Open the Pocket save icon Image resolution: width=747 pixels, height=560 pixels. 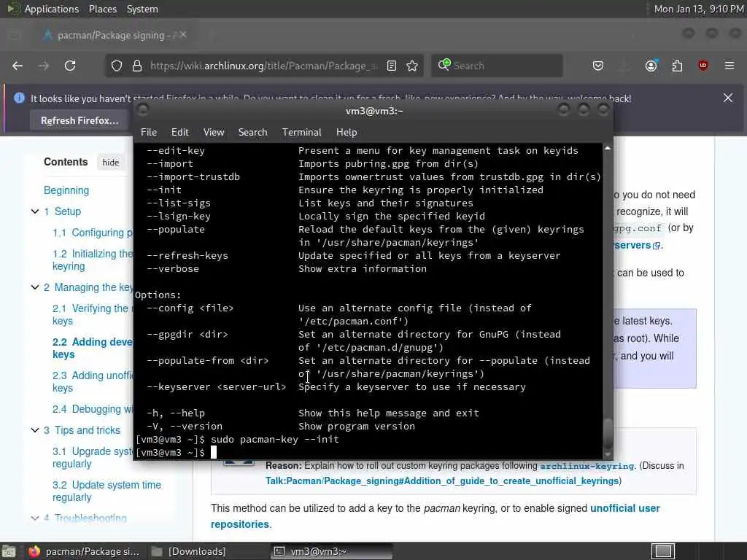(x=598, y=66)
